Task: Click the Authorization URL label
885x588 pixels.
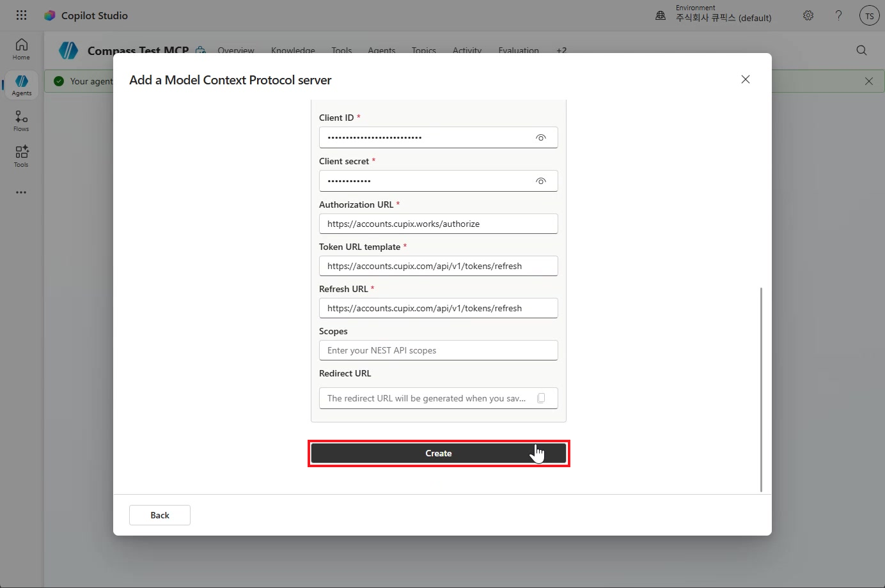Action: click(356, 205)
